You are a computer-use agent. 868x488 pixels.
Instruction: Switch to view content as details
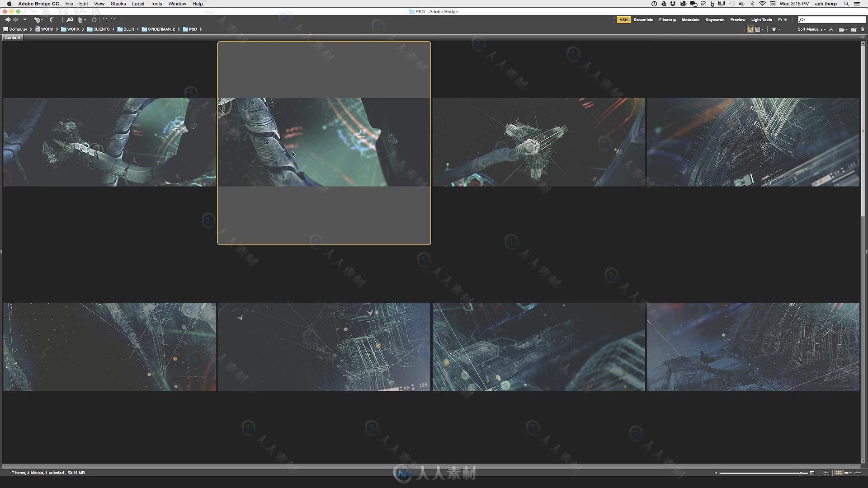click(847, 473)
